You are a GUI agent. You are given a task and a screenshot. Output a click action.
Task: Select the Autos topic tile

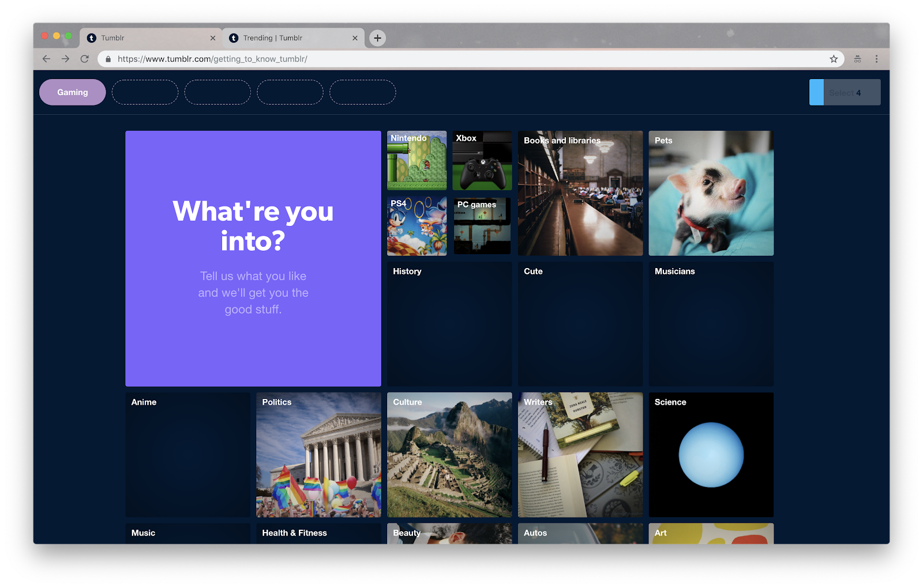coord(580,533)
